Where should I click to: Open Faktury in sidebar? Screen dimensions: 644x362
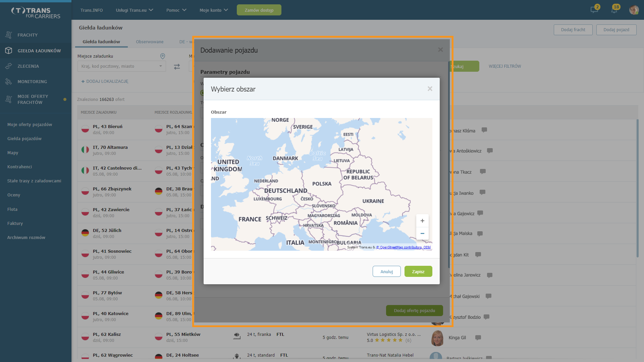[15, 224]
